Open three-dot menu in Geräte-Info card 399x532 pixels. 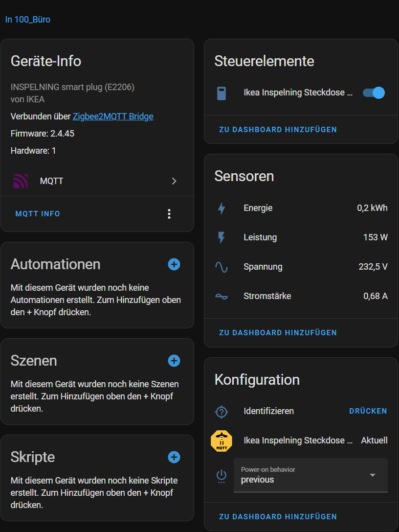(x=169, y=214)
